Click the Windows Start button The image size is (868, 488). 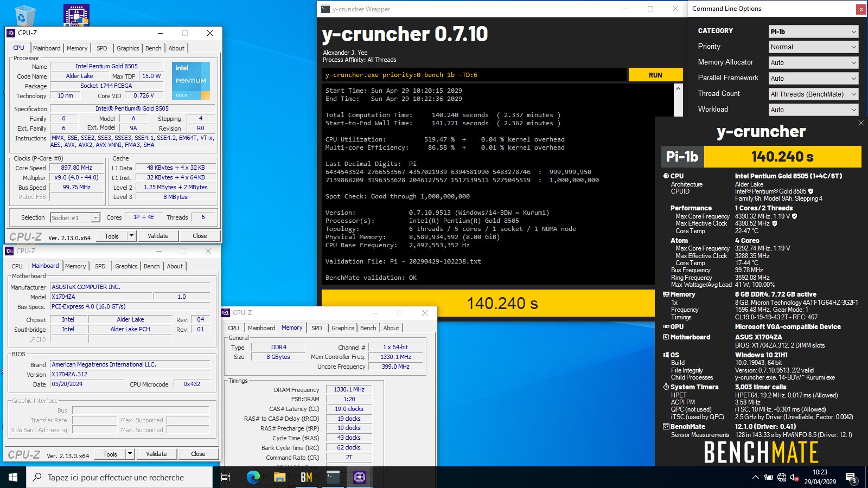pyautogui.click(x=13, y=477)
